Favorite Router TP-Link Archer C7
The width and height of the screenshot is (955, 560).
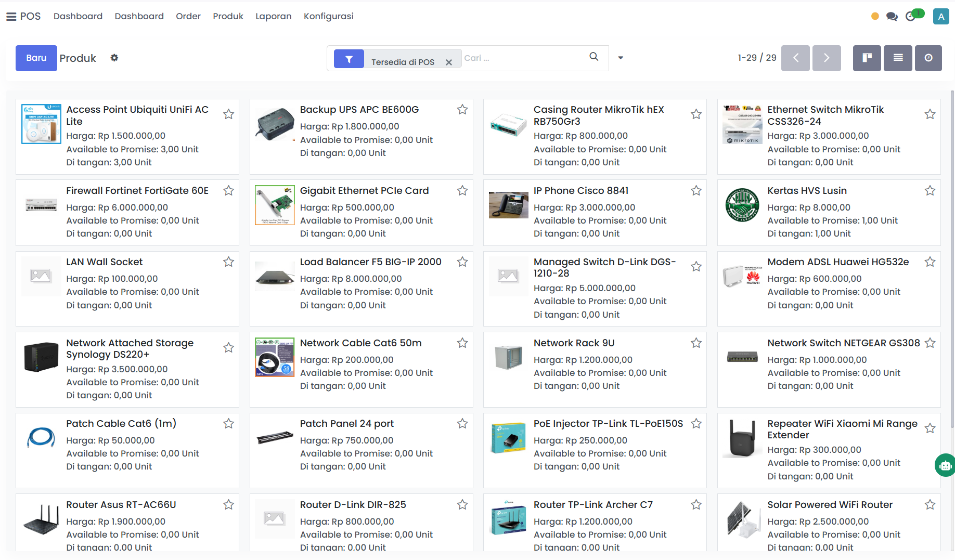click(696, 505)
